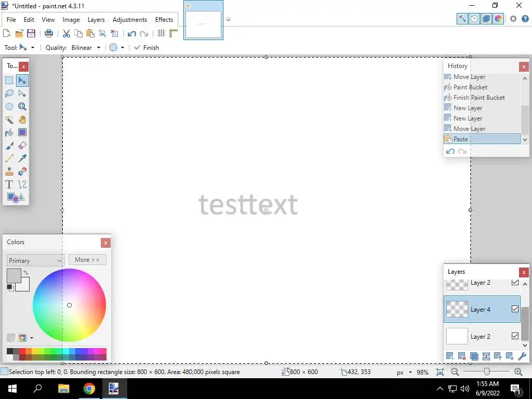Add a new layer in Layers panel
Screen dimensions: 532x399
point(450,356)
